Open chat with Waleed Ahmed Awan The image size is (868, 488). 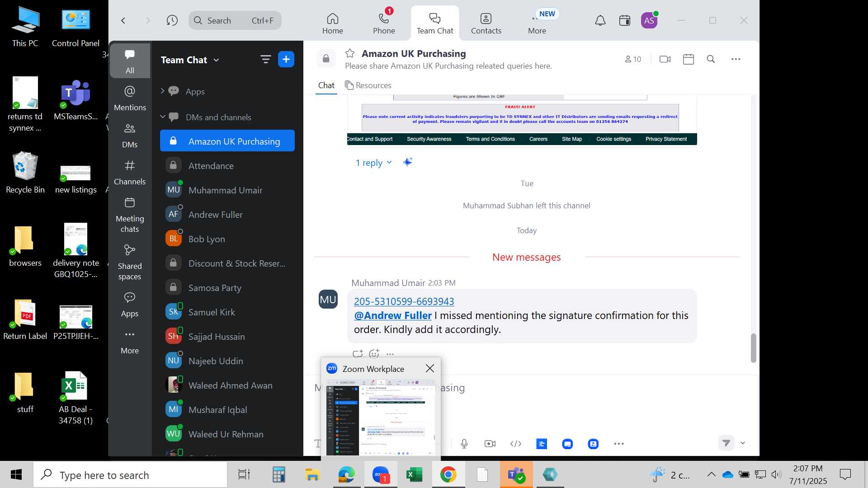227,385
